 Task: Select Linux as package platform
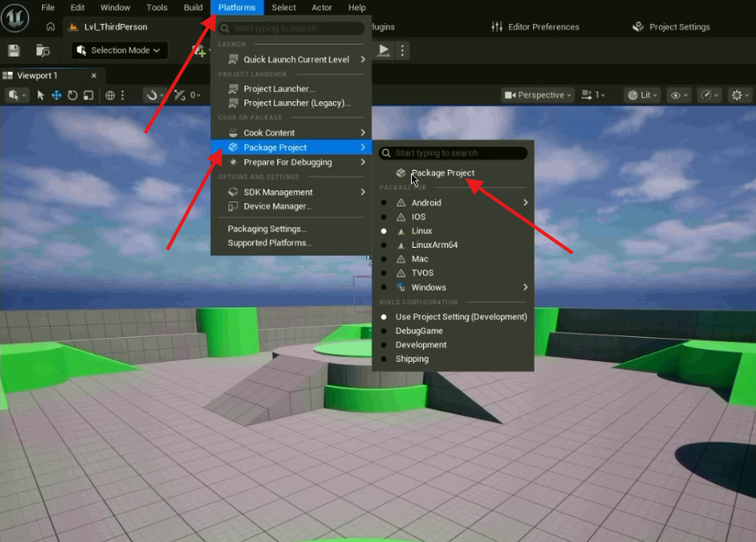453,231
